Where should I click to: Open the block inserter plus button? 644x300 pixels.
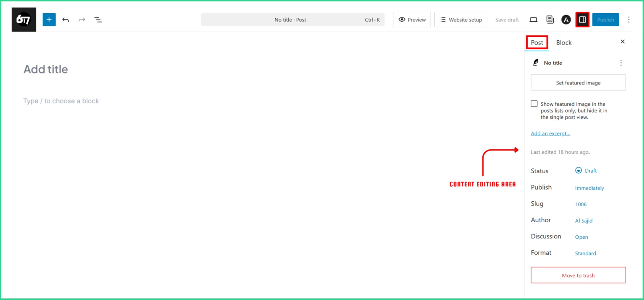[x=49, y=20]
